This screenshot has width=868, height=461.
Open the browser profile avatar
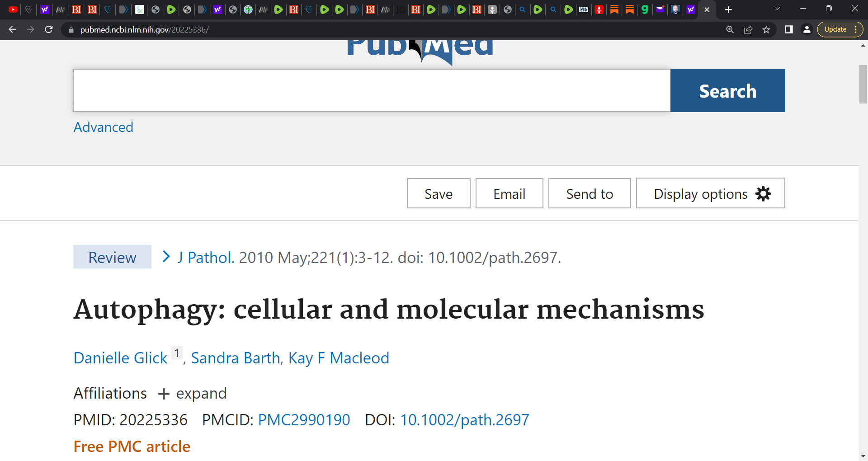(x=807, y=29)
